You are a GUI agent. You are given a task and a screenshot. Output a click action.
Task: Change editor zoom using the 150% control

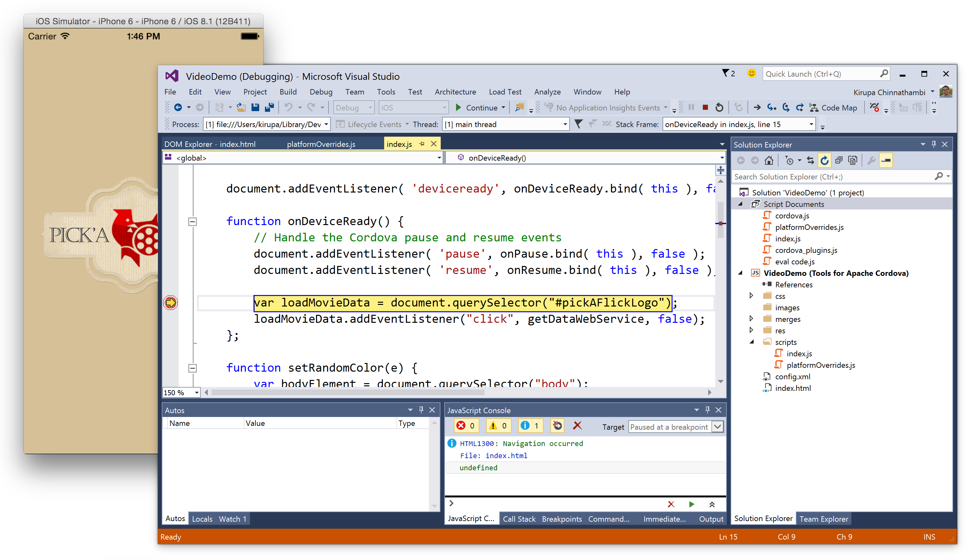[x=181, y=392]
